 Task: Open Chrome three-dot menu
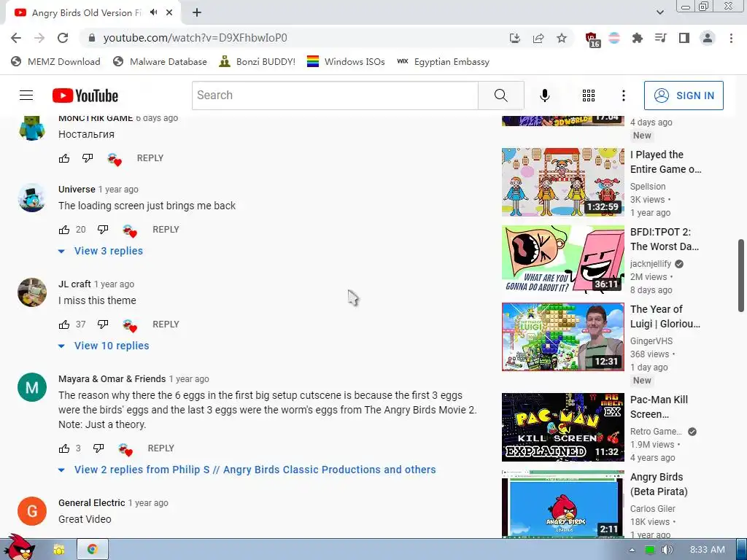(731, 38)
